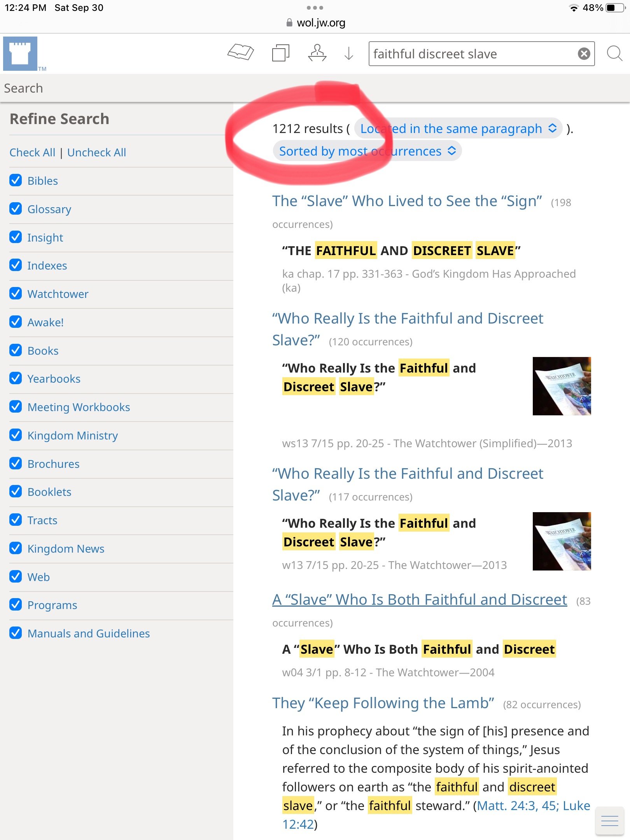Tap the three-dot multitasking menu
This screenshot has height=840, width=630.
(x=315, y=8)
